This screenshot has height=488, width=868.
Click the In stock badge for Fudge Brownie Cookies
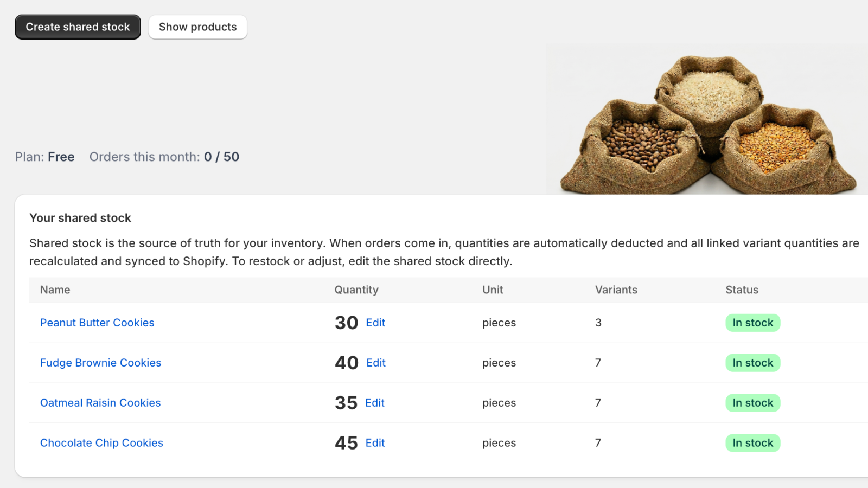pos(752,363)
